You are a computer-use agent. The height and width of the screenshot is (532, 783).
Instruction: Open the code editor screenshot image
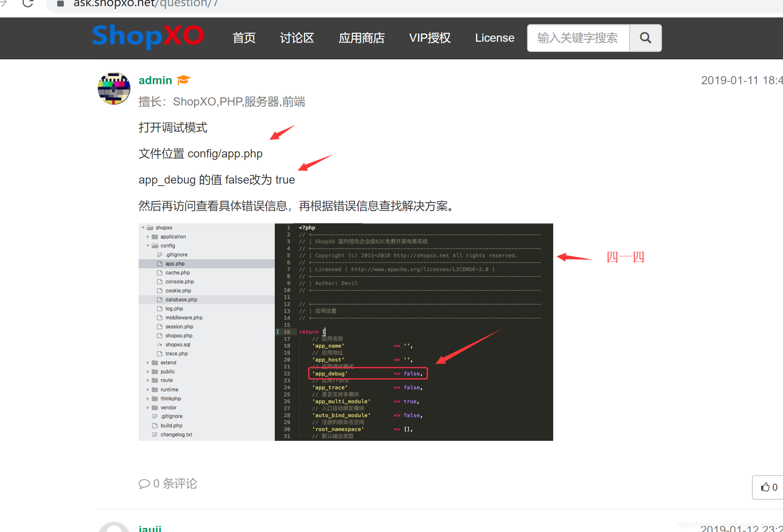click(346, 332)
